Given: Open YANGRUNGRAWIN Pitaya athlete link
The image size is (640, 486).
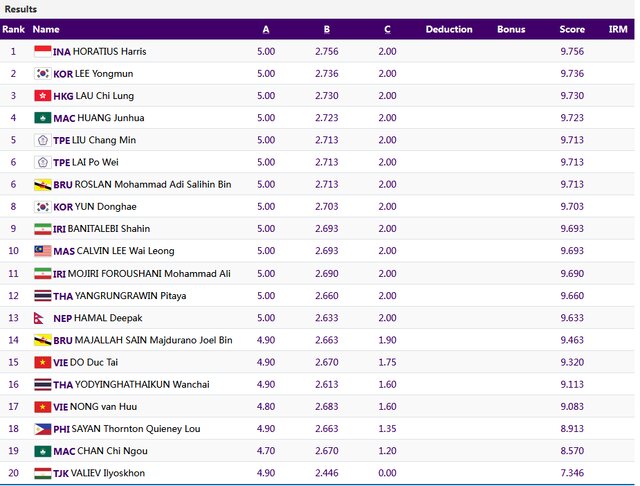Looking at the screenshot, I should pyautogui.click(x=130, y=296).
